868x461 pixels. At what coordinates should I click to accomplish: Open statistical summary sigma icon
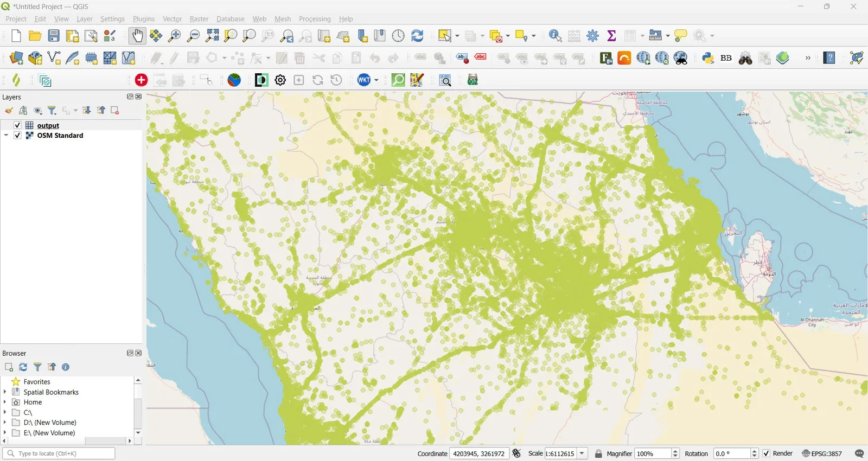click(x=612, y=36)
